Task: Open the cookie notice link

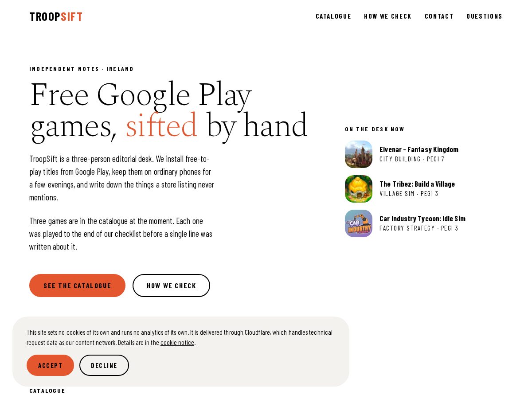Action: pyautogui.click(x=177, y=342)
